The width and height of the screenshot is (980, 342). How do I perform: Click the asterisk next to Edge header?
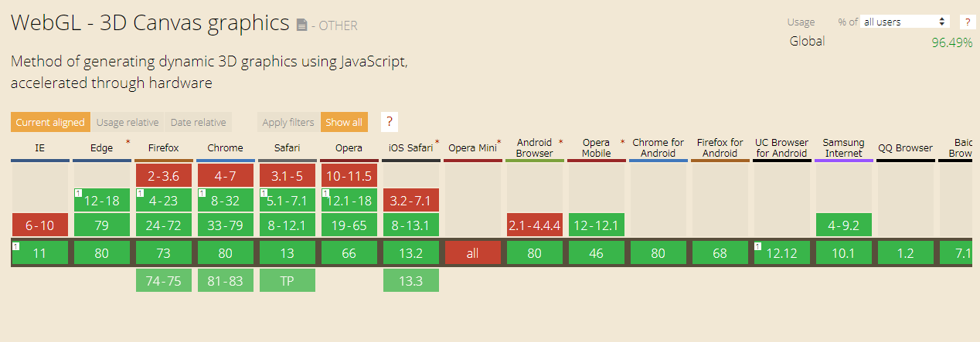pos(128,143)
